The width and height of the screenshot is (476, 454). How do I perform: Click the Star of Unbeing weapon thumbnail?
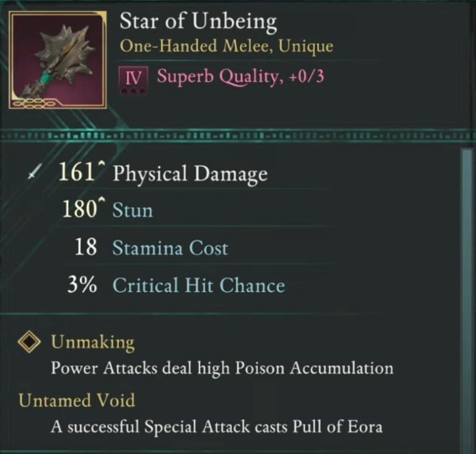pyautogui.click(x=57, y=61)
